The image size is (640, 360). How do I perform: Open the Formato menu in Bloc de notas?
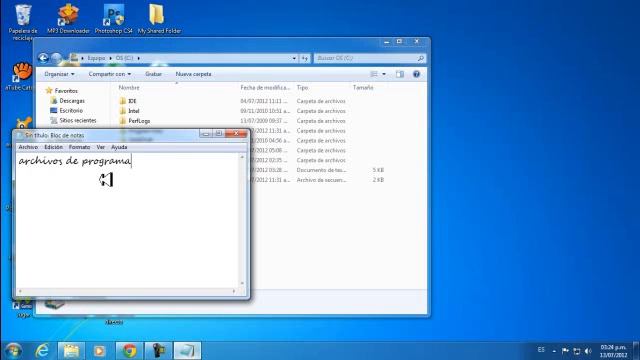(79, 147)
